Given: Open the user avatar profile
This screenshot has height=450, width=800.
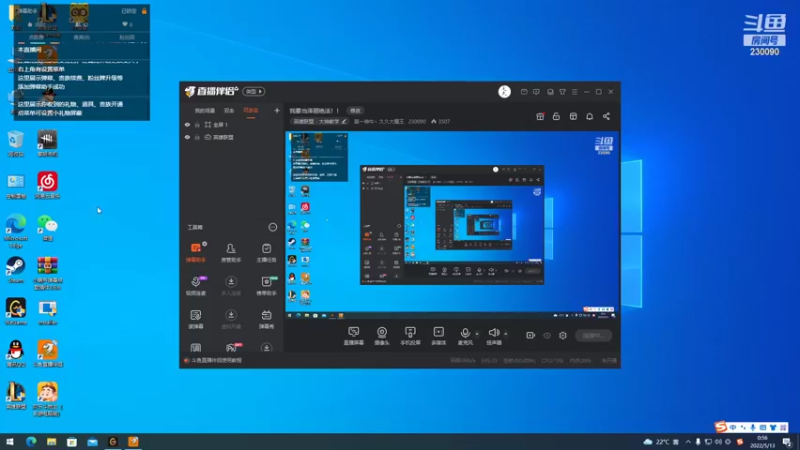Looking at the screenshot, I should [504, 91].
